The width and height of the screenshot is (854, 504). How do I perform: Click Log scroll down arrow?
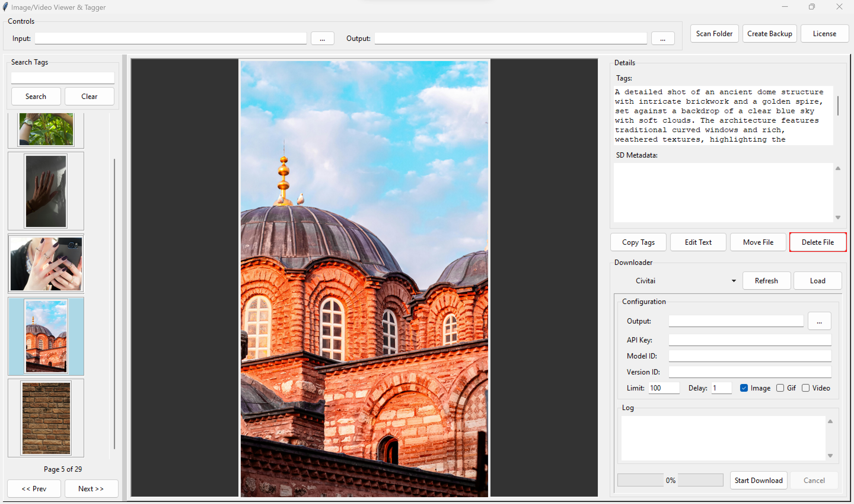pos(830,456)
